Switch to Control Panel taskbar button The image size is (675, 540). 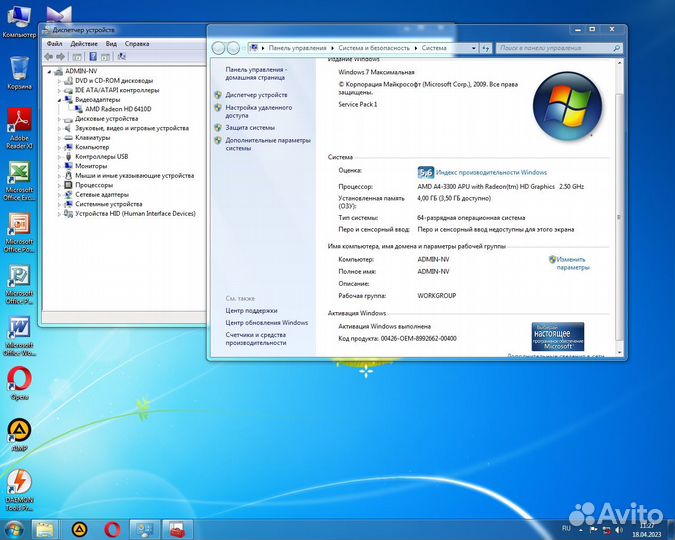(x=145, y=530)
